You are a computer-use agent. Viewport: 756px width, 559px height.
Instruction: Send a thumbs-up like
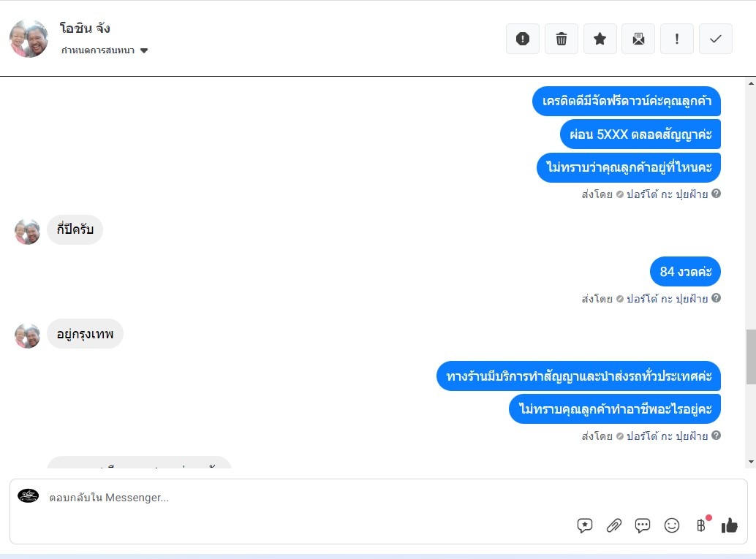[730, 525]
